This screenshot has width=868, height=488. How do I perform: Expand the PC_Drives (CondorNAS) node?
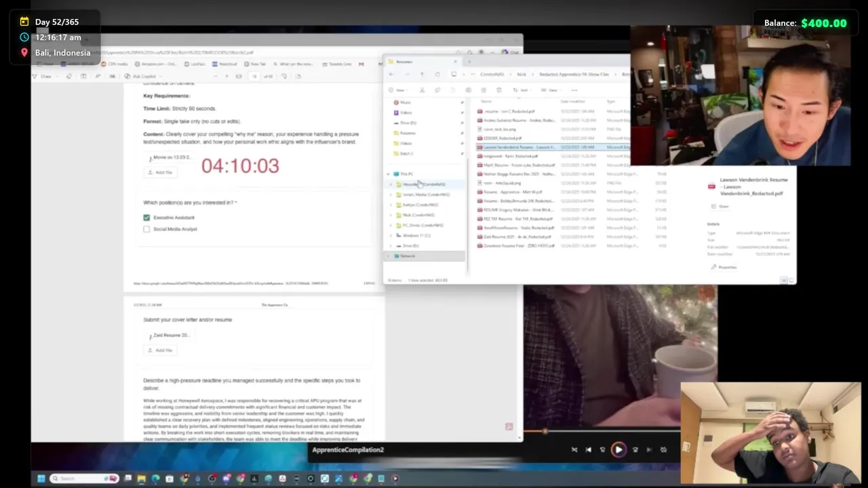391,225
